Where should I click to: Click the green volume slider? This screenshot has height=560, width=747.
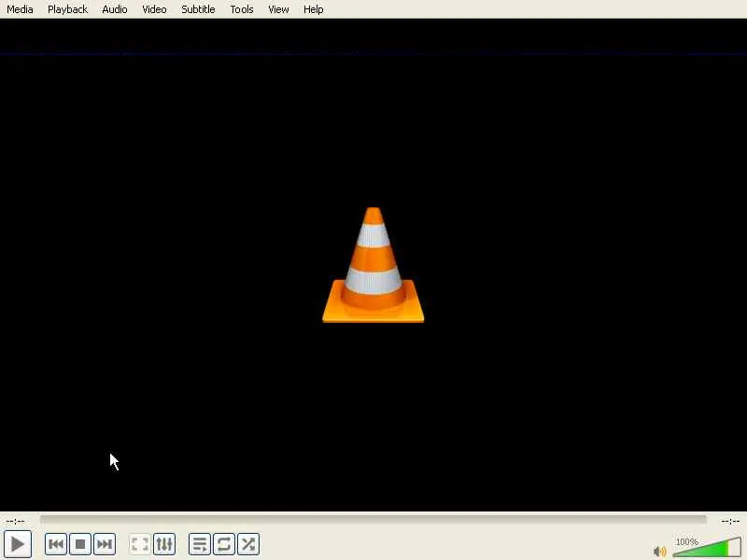[x=707, y=547]
